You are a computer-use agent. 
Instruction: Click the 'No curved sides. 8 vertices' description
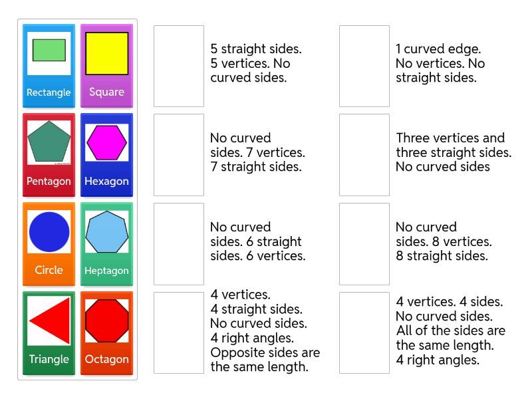(x=444, y=241)
